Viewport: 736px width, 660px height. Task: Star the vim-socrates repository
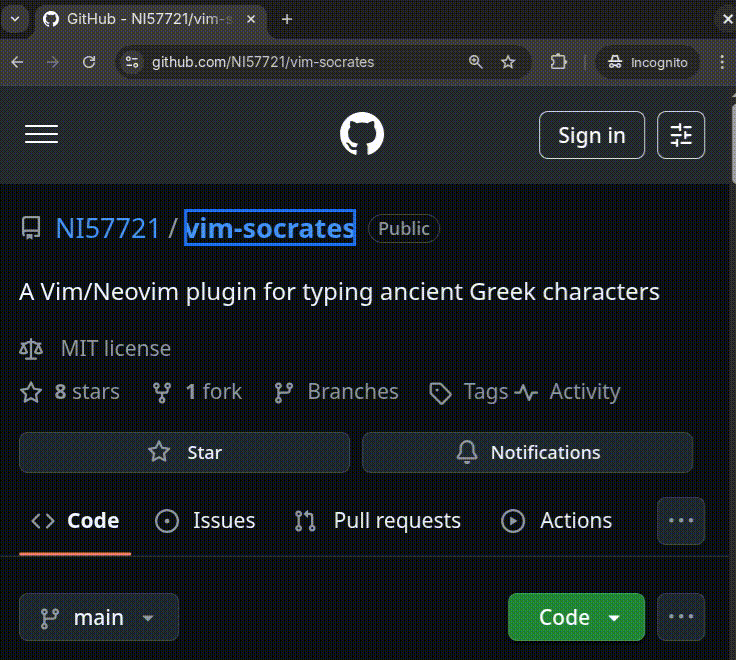184,453
